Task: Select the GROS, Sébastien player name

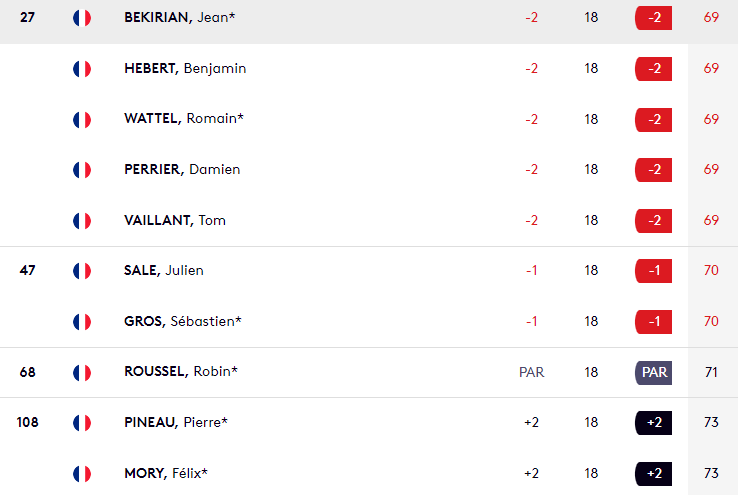Action: pyautogui.click(x=183, y=321)
